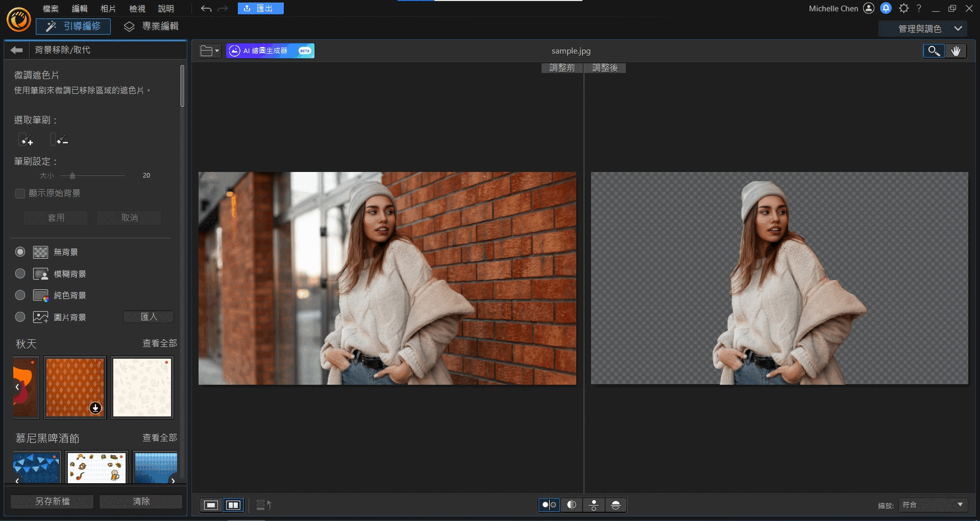Select the add-to-mask brush
980x521 pixels.
coord(26,139)
